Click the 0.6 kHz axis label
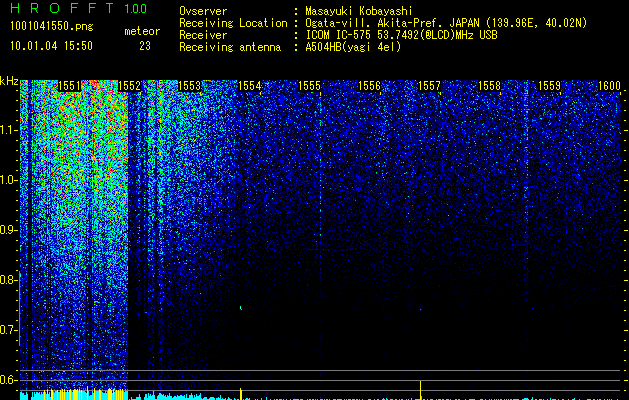 point(9,380)
